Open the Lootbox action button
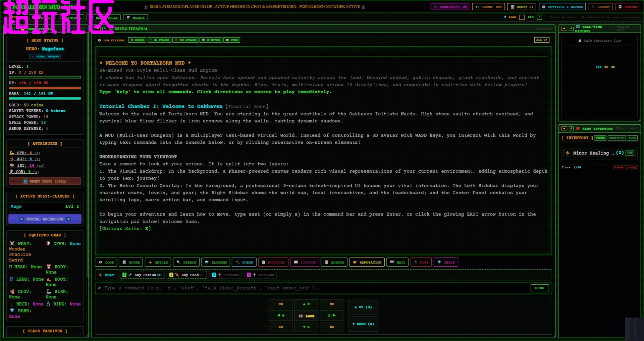The width and height of the screenshot is (644, 341). click(305, 262)
